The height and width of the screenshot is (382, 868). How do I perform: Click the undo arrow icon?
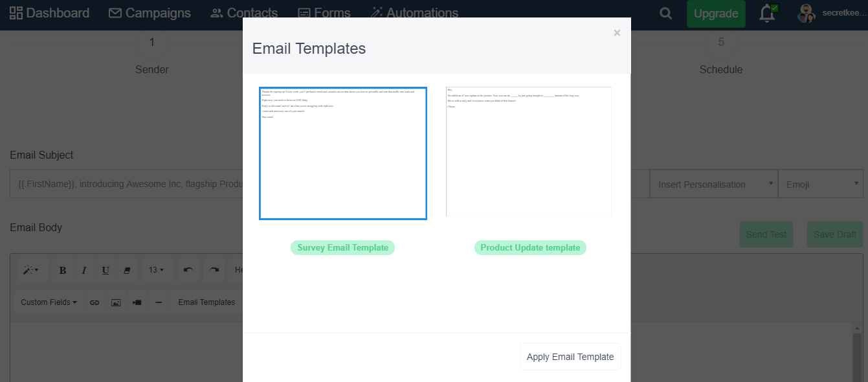[188, 270]
